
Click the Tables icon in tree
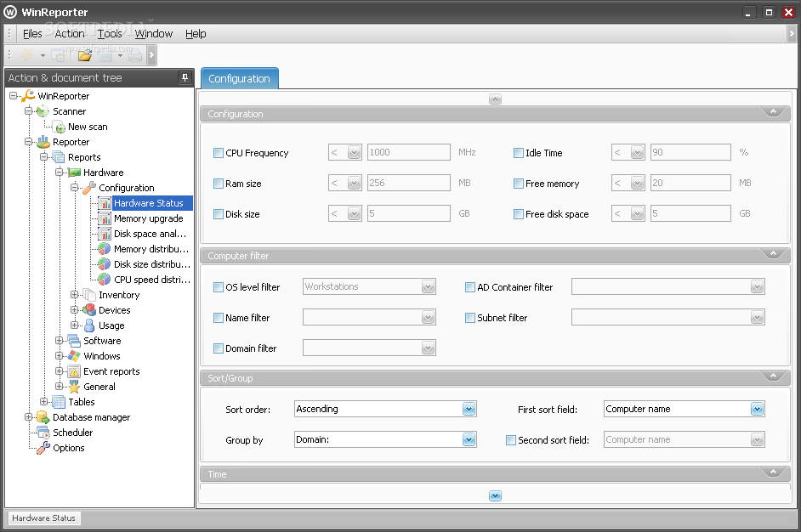59,402
